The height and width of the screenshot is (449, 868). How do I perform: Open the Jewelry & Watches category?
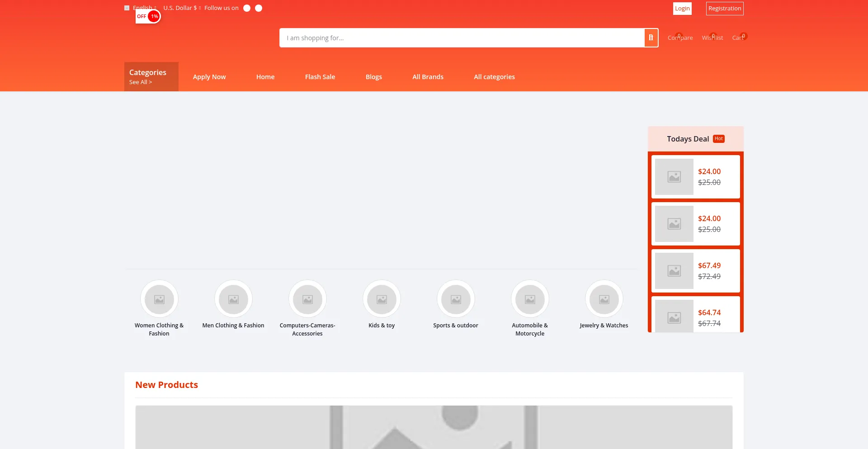point(604,299)
